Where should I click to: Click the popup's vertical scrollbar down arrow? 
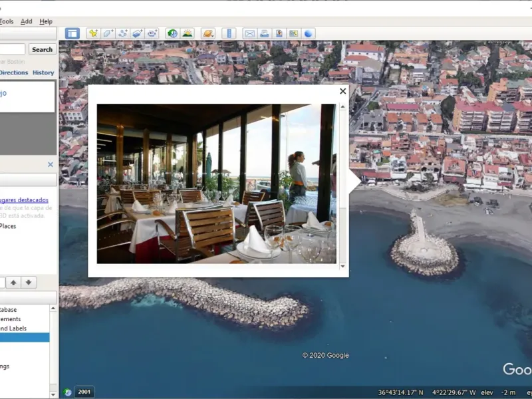[x=343, y=267]
